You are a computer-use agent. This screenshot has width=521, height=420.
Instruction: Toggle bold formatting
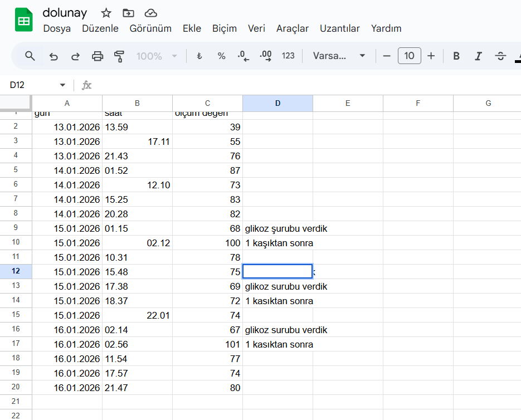456,56
